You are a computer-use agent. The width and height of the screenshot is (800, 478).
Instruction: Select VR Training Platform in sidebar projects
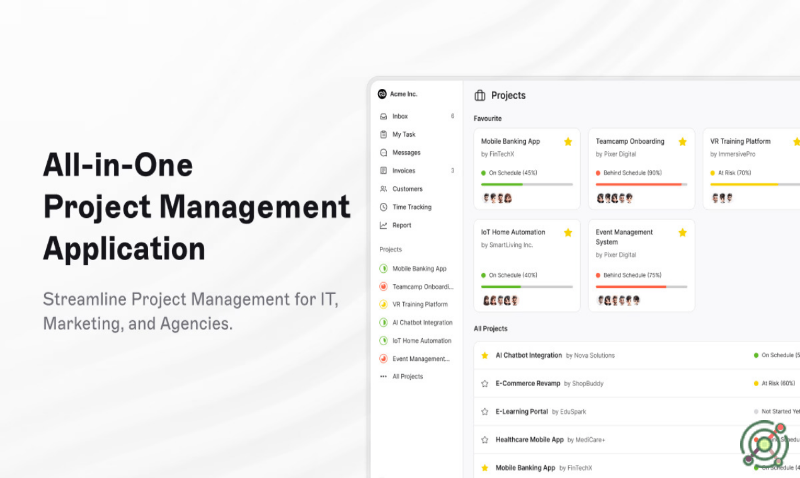(420, 304)
